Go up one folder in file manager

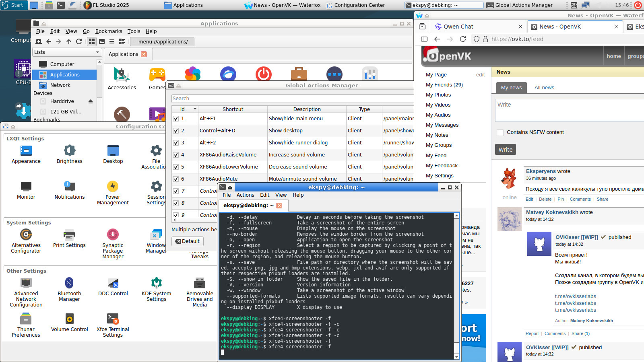point(69,41)
